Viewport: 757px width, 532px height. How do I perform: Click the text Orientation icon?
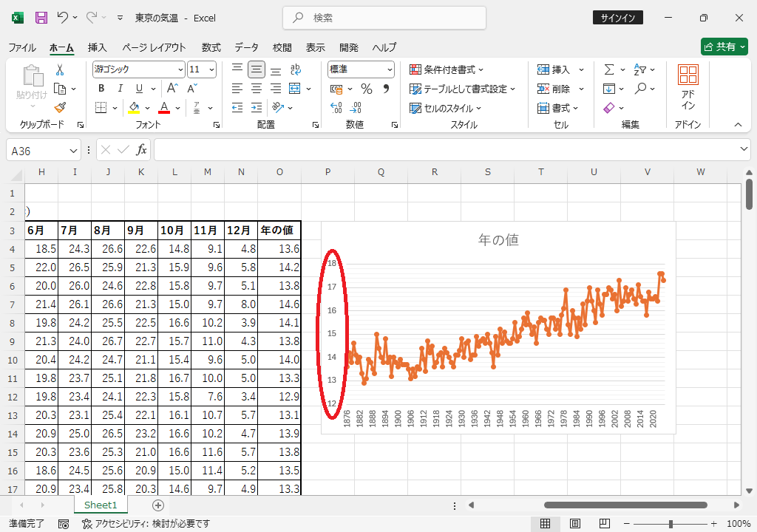pyautogui.click(x=278, y=108)
